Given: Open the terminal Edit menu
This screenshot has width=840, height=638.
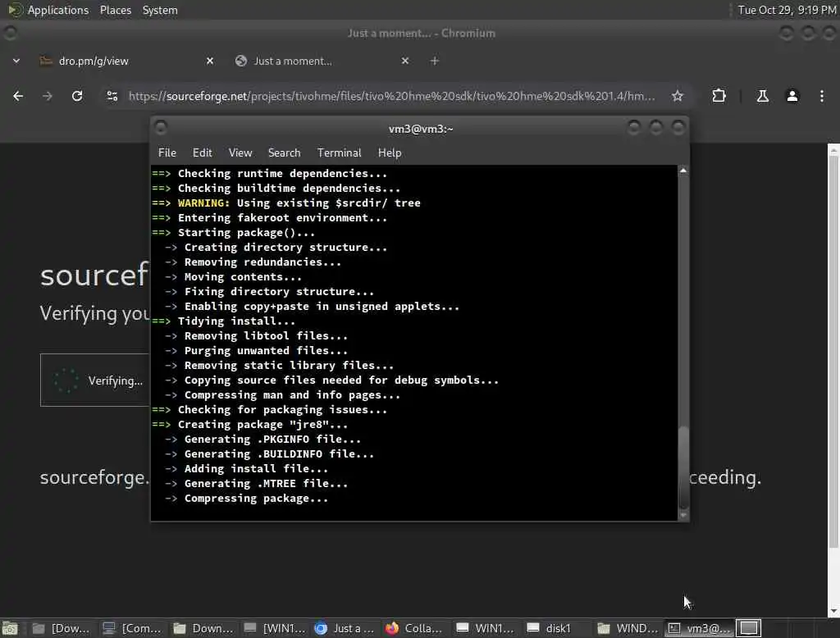Looking at the screenshot, I should click(202, 153).
